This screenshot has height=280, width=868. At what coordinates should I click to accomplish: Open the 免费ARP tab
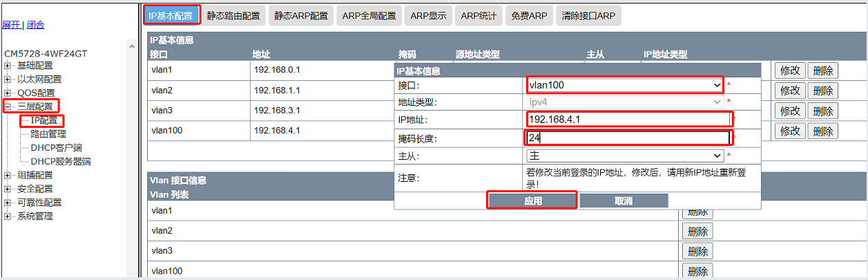point(528,16)
